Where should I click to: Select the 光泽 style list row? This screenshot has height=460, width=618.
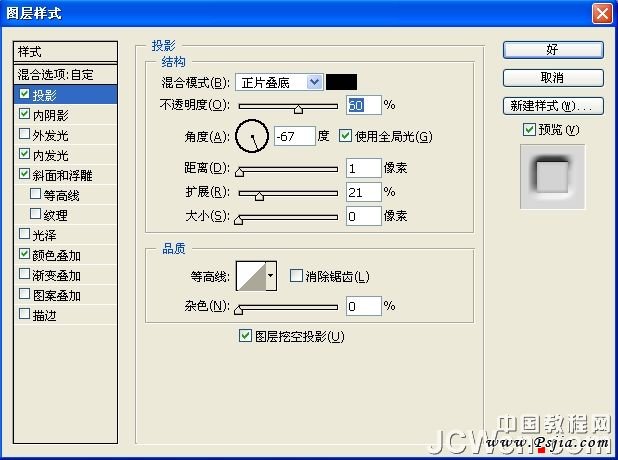click(x=65, y=235)
